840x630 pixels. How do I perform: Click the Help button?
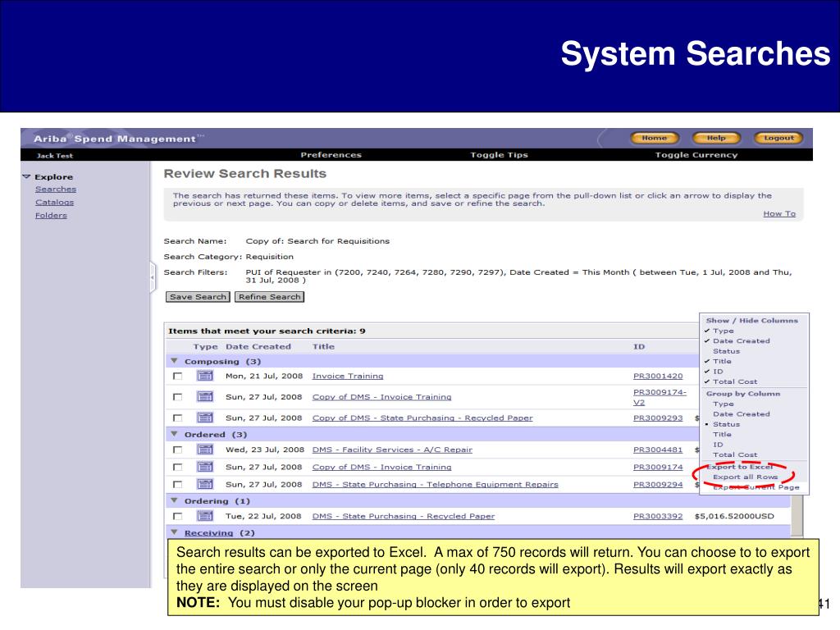[715, 138]
